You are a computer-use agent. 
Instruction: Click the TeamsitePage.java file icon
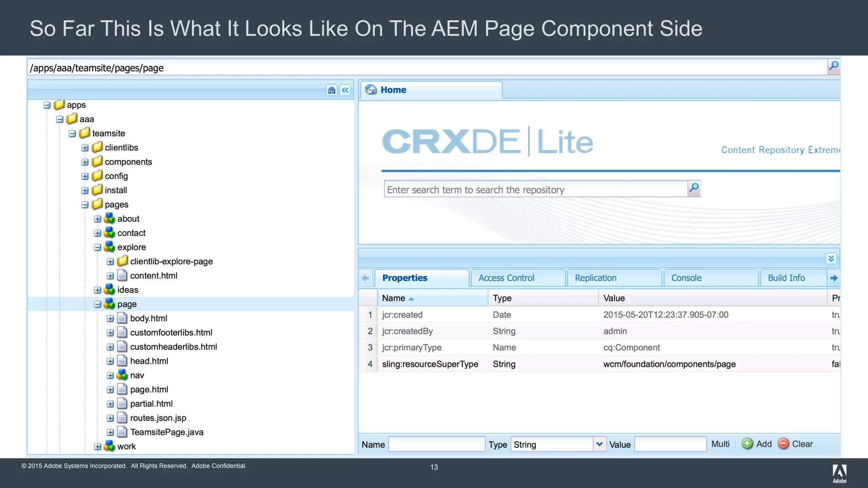(122, 432)
